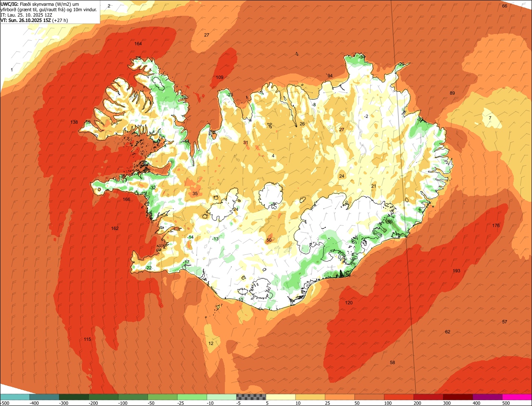Pick the legend swatch between 200 and 300
Image resolution: width=532 pixels, height=406 pixels.
[428, 397]
